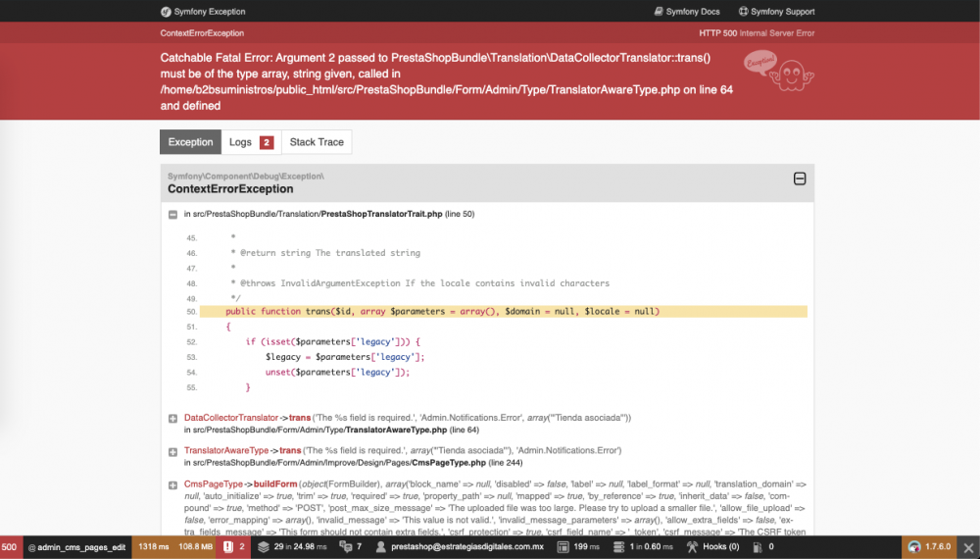980x559 pixels.
Task: Click TranslatorAwareType.php file path (line 64)
Action: tap(331, 431)
